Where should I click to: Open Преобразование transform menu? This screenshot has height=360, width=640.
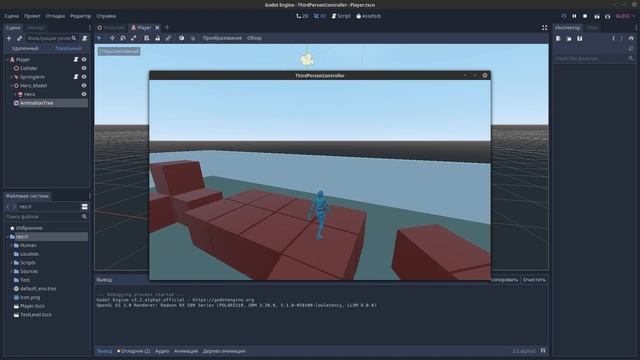click(x=222, y=38)
